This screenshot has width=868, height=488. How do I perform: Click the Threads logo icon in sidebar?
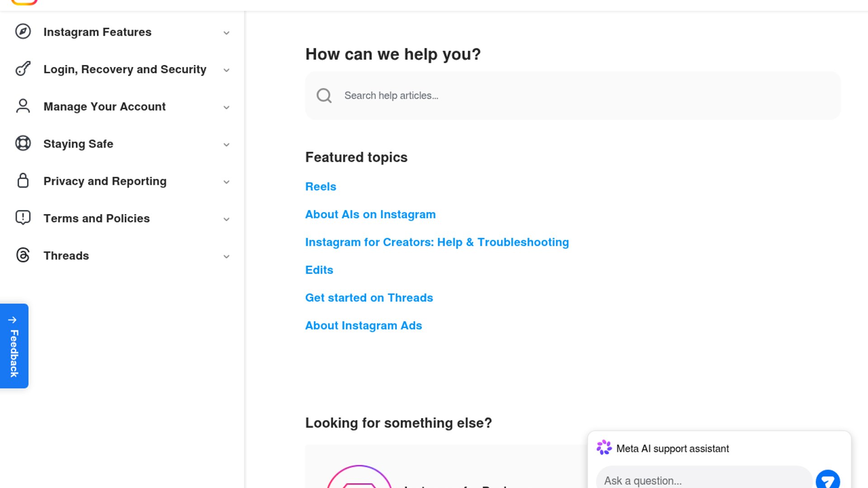(x=23, y=255)
